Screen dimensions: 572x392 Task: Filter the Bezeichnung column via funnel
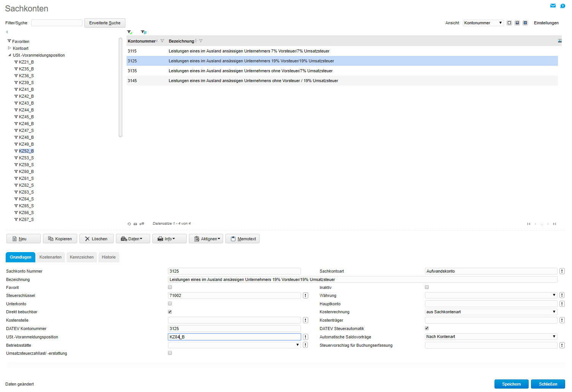coord(201,41)
